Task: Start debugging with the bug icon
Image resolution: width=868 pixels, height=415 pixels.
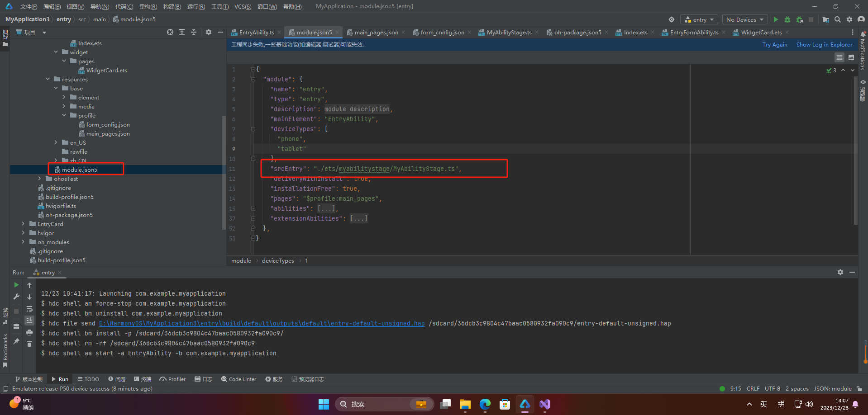Action: [787, 19]
